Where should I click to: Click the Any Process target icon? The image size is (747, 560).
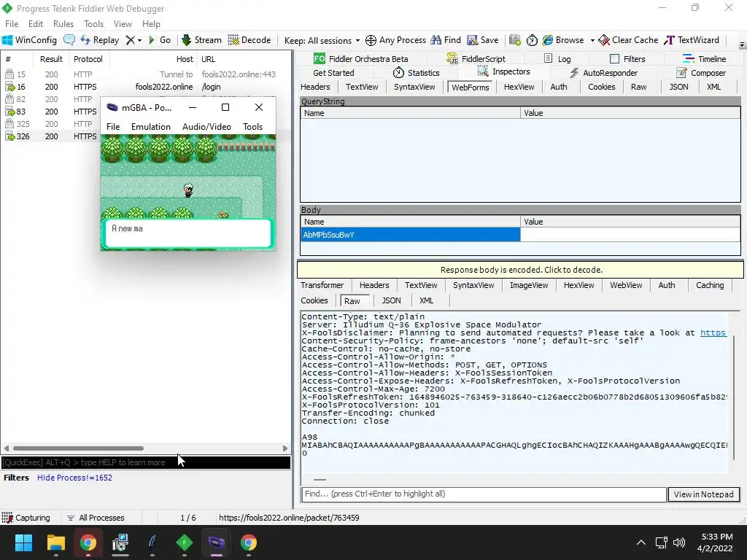click(x=371, y=41)
